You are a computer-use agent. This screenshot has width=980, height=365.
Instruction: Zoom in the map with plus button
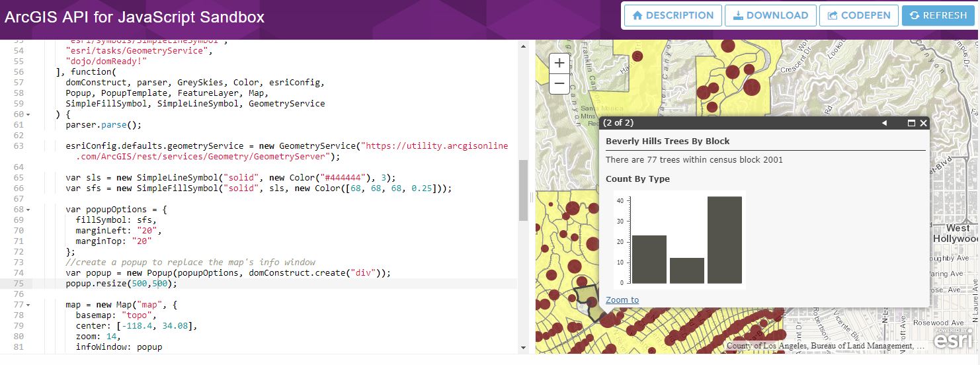click(x=559, y=63)
